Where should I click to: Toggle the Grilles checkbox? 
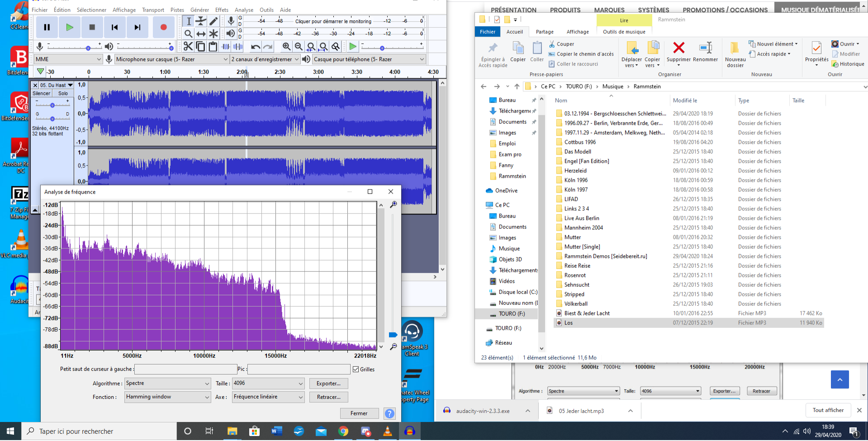[356, 370]
